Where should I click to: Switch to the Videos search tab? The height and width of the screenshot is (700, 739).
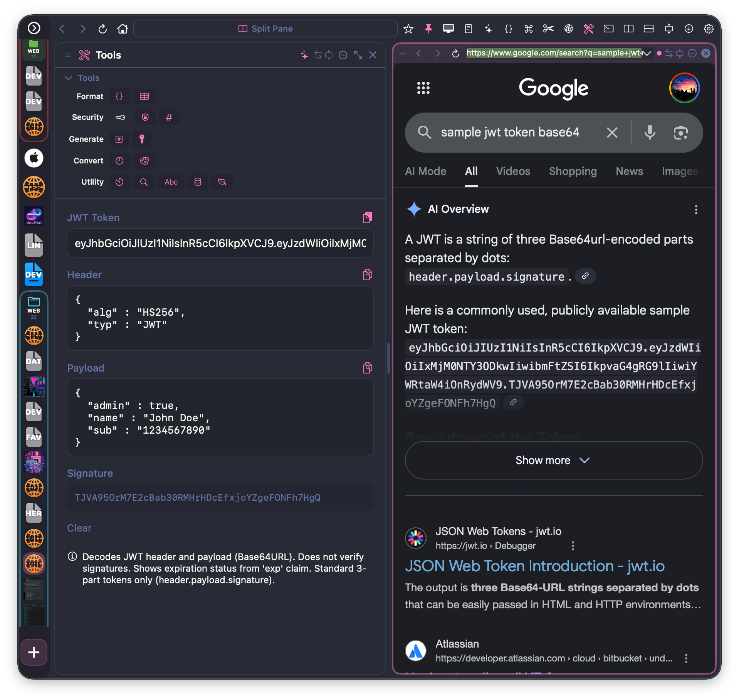513,171
